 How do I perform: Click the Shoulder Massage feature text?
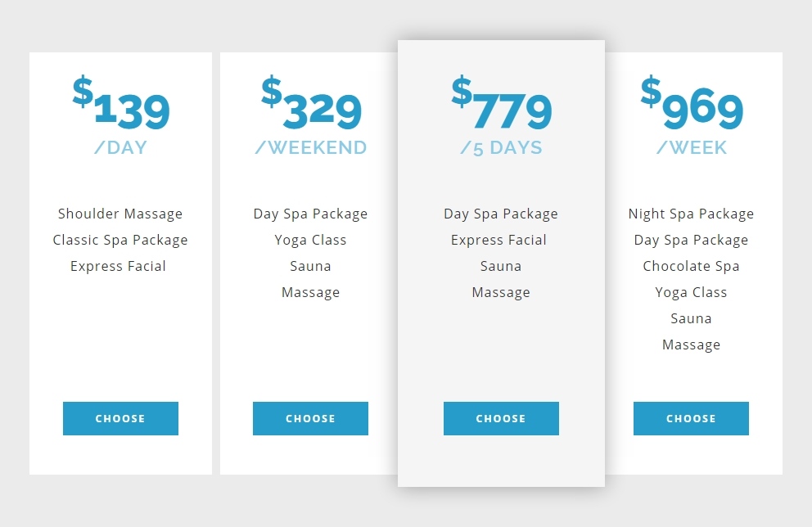click(120, 214)
